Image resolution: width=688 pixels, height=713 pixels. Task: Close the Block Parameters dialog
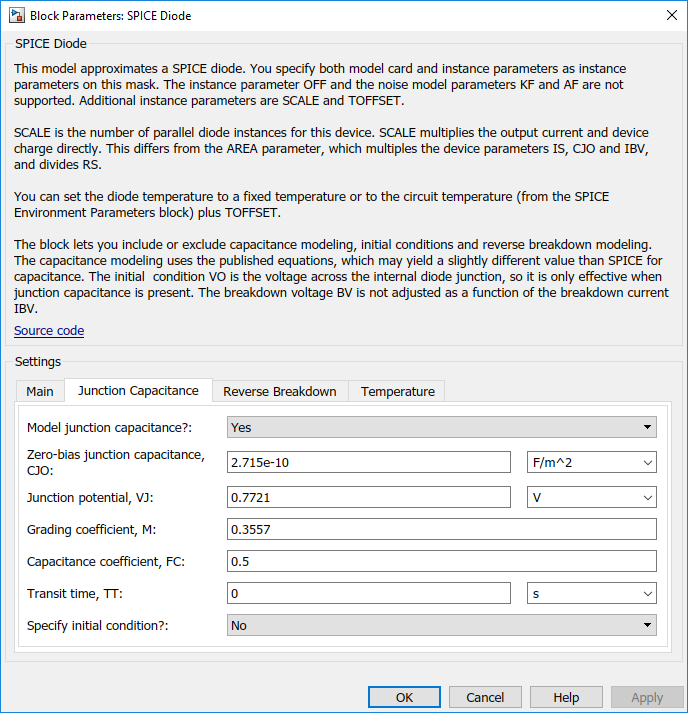click(x=672, y=15)
